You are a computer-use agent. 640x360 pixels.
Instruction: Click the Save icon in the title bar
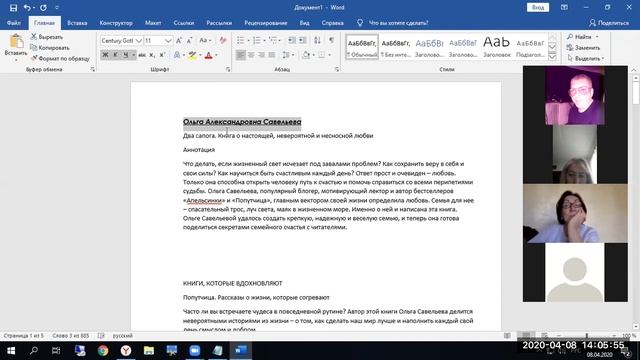pyautogui.click(x=13, y=7)
